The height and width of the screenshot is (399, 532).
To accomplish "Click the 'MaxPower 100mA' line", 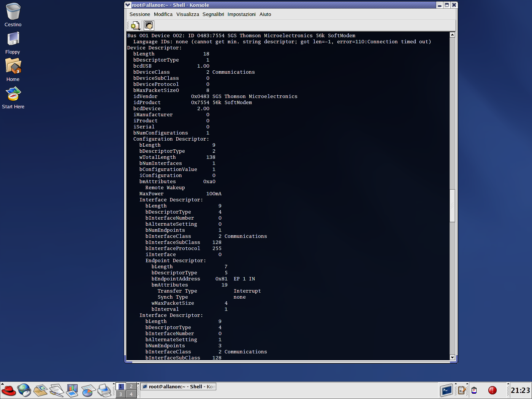I will coord(180,194).
